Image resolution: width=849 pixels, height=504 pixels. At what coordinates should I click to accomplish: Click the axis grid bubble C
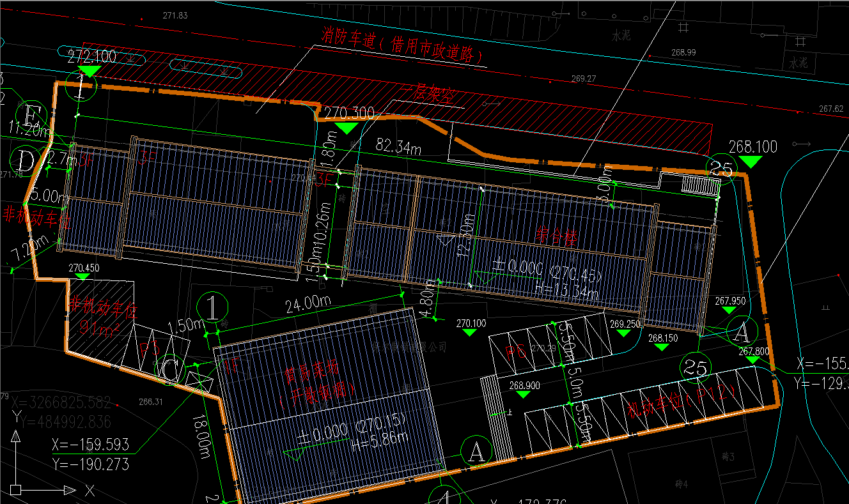(x=171, y=370)
